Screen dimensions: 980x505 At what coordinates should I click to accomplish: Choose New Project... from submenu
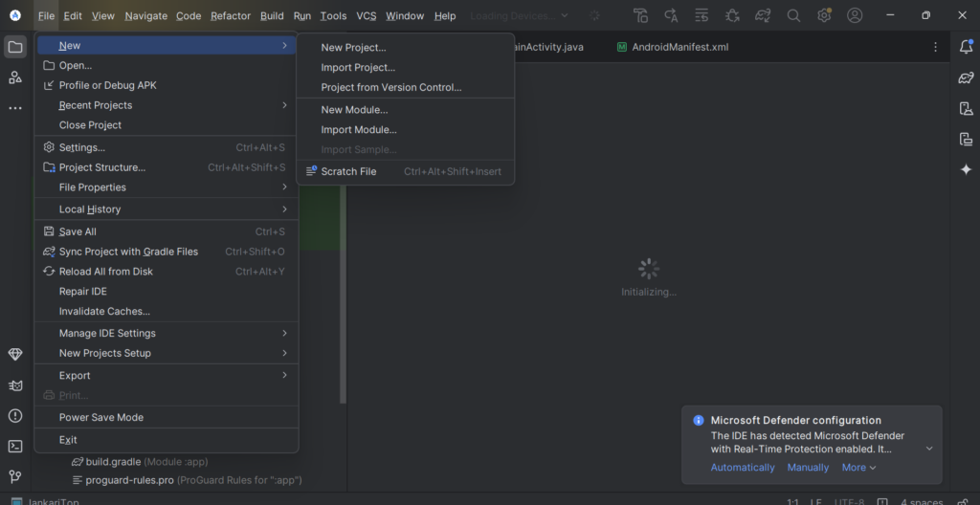tap(405, 48)
